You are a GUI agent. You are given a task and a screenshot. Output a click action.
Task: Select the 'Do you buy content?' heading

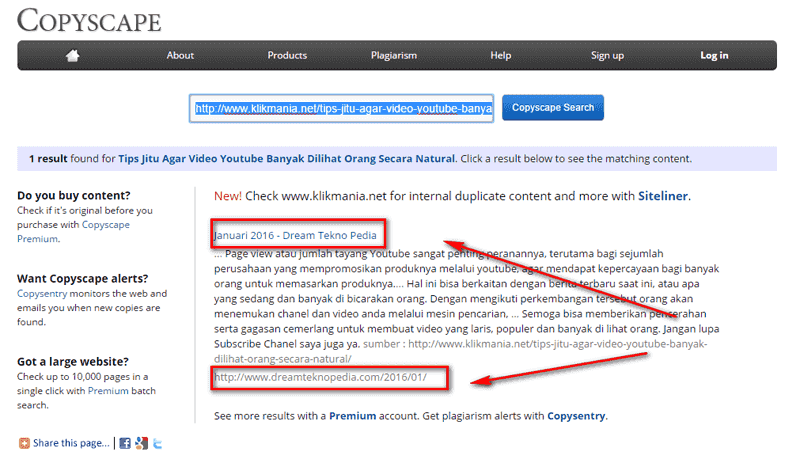74,196
